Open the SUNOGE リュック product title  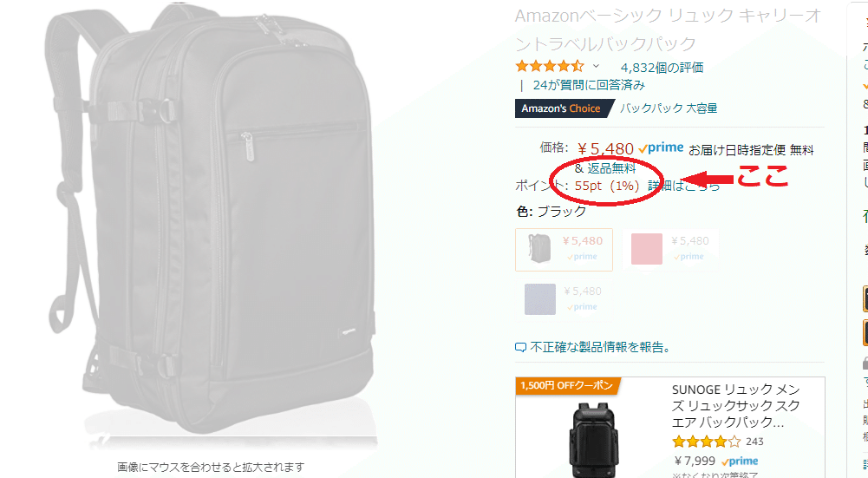point(735,406)
